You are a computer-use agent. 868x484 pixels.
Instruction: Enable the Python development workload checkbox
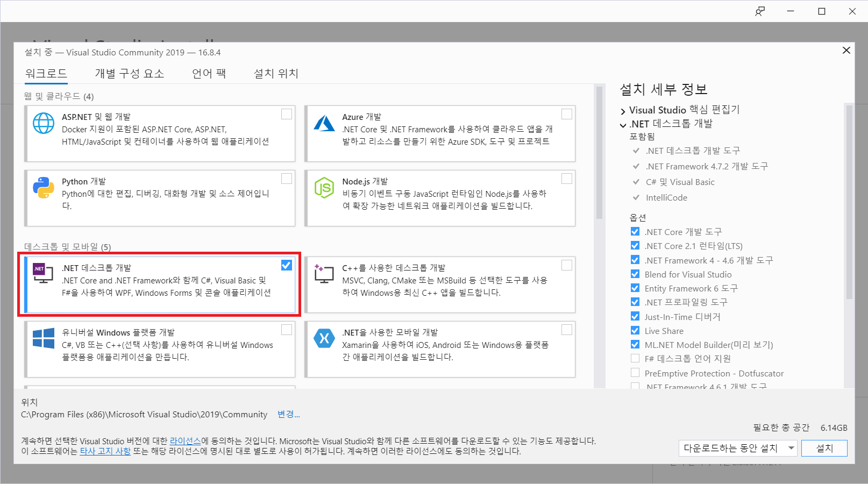[x=287, y=179]
